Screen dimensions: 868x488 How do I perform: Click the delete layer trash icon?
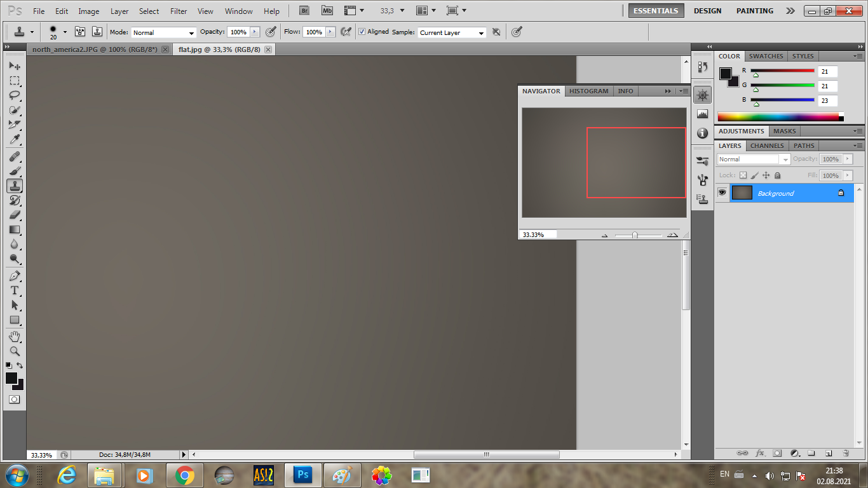[846, 453]
